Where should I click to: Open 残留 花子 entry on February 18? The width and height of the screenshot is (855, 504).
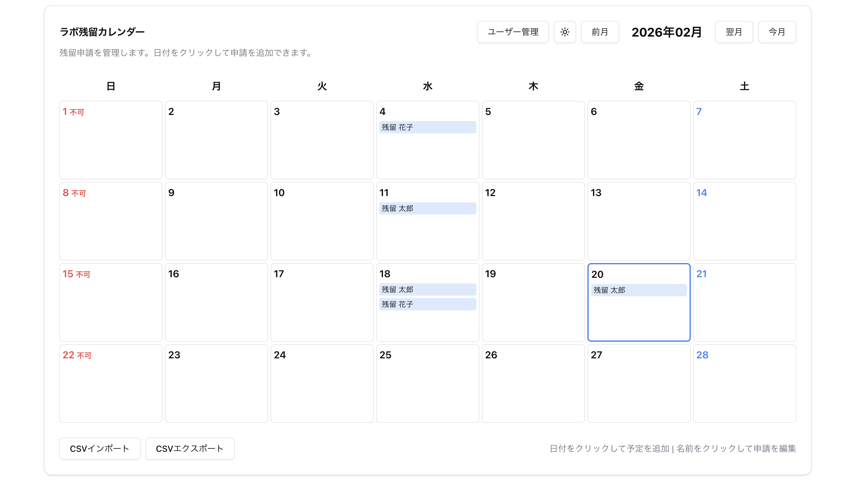pos(427,304)
